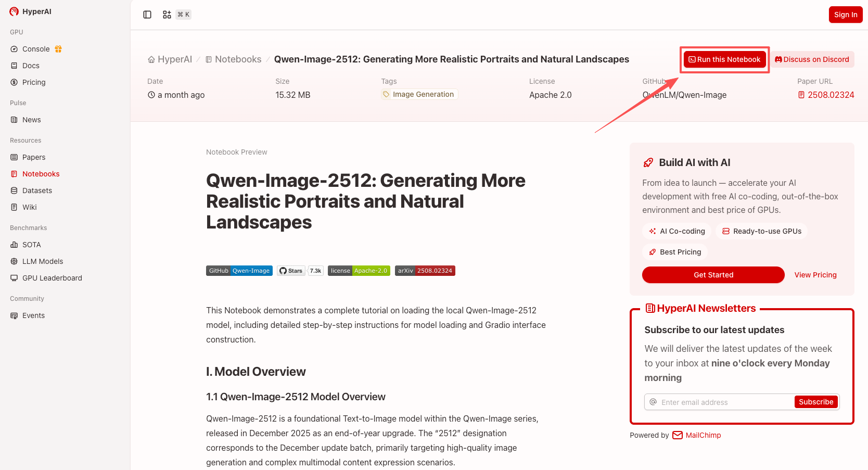The width and height of the screenshot is (868, 470).
Task: Open Console in the sidebar
Action: tap(36, 49)
